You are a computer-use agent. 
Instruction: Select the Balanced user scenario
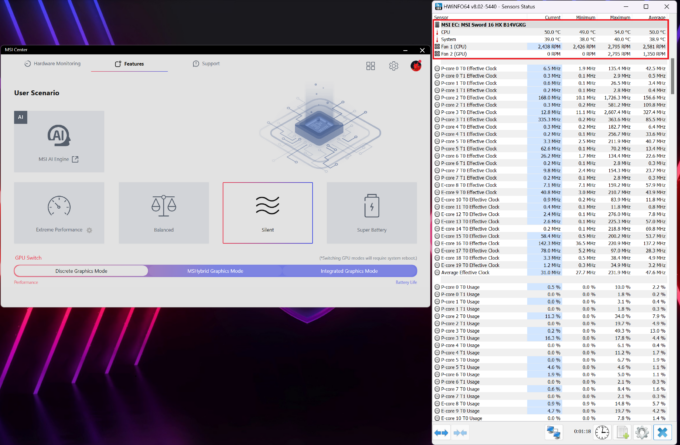[163, 213]
